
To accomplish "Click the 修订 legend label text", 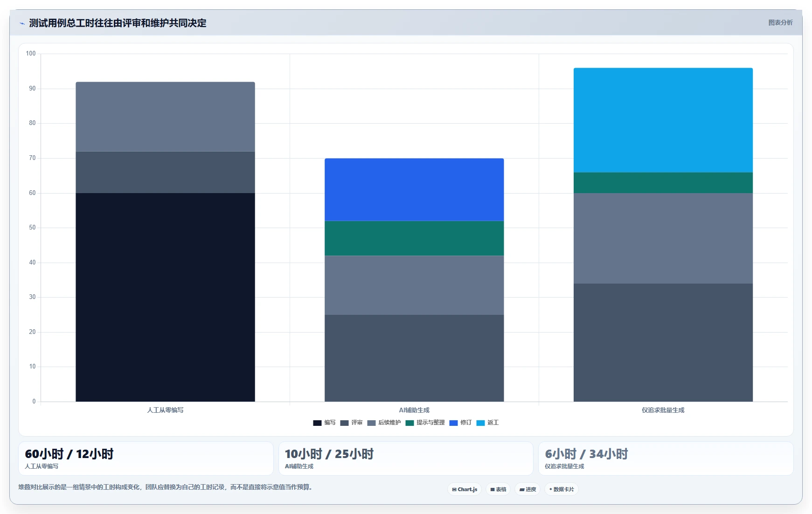I will (466, 423).
